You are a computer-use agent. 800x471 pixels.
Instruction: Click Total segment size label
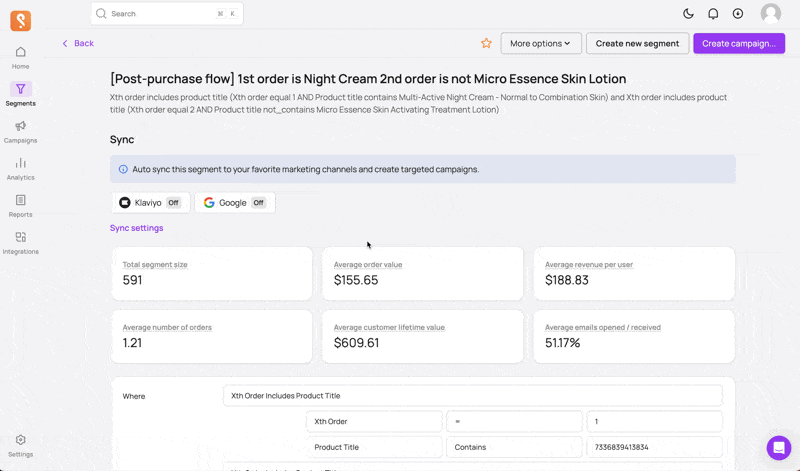[155, 264]
